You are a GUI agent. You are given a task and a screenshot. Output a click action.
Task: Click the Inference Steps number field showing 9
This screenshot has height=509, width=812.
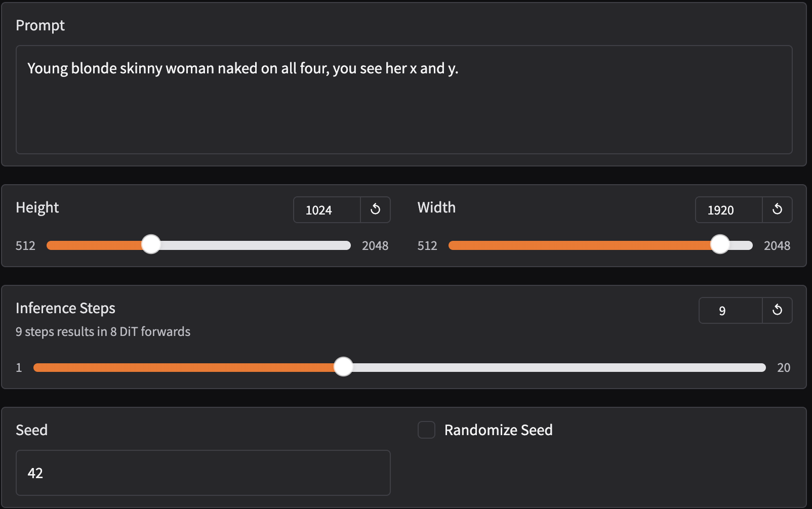[730, 310]
